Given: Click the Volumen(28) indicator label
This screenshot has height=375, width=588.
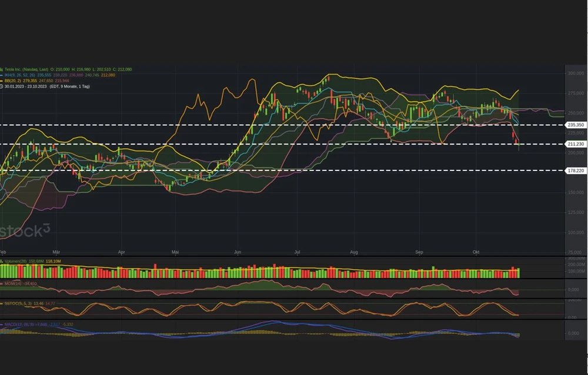Looking at the screenshot, I should [x=14, y=262].
